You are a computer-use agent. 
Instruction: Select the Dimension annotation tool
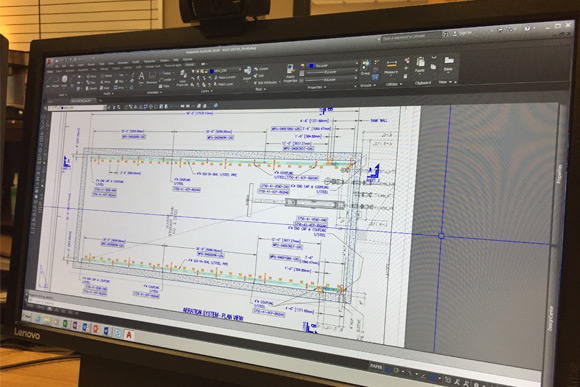(152, 78)
